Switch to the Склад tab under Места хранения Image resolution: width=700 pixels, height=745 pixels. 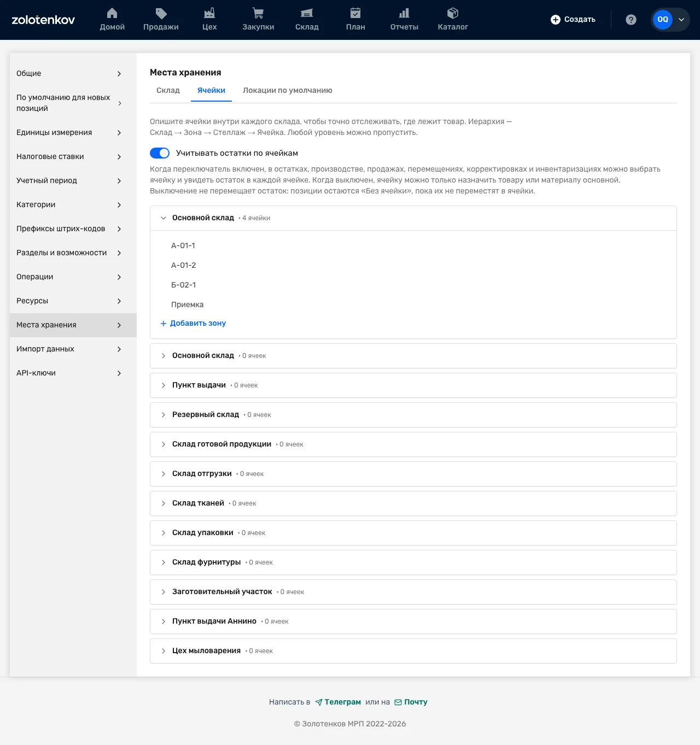(168, 91)
